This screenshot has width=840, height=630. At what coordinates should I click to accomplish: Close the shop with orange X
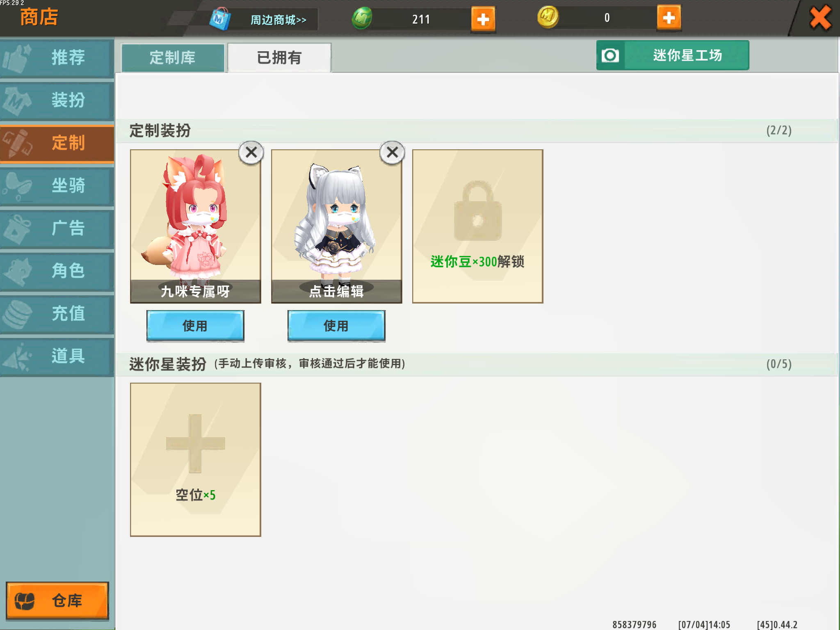(820, 18)
